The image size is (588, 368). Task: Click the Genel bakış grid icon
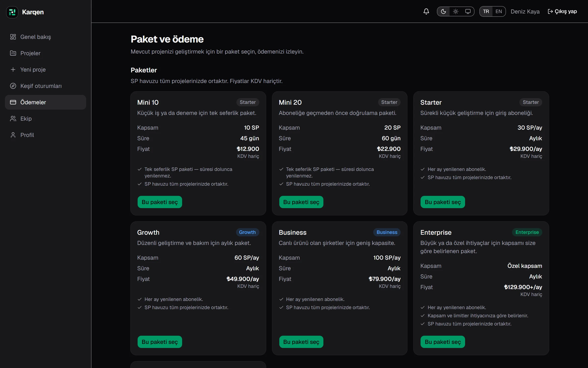click(13, 37)
